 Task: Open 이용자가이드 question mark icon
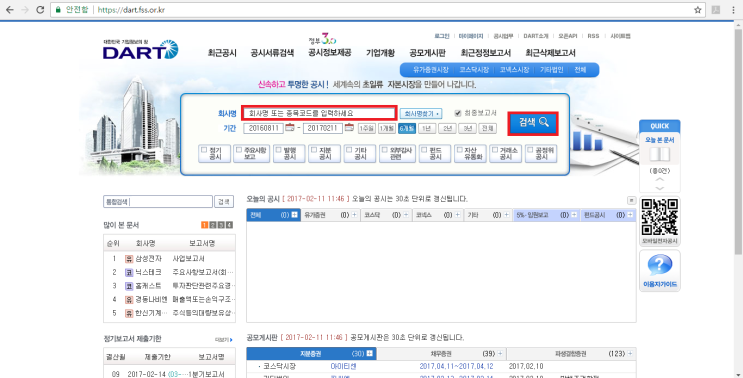point(660,266)
